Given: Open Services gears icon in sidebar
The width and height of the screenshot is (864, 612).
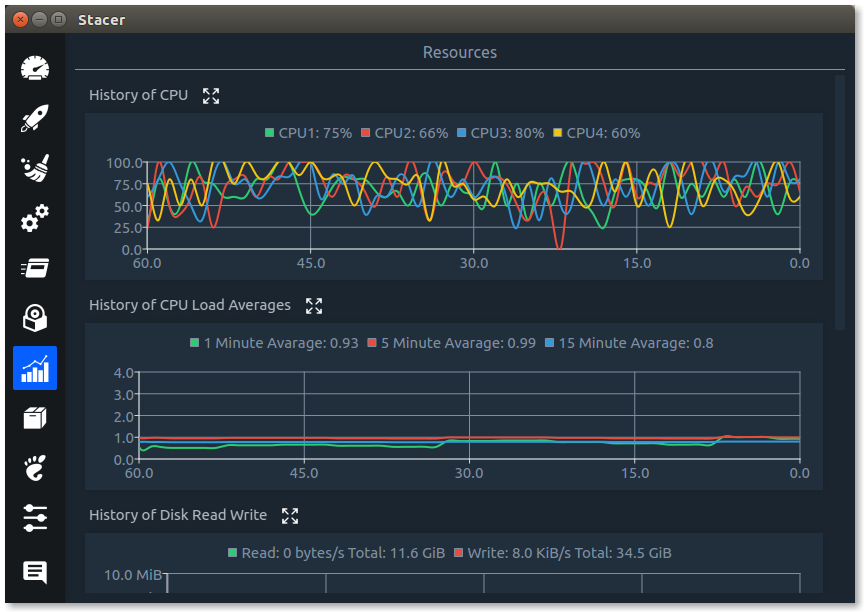Looking at the screenshot, I should click(x=35, y=218).
